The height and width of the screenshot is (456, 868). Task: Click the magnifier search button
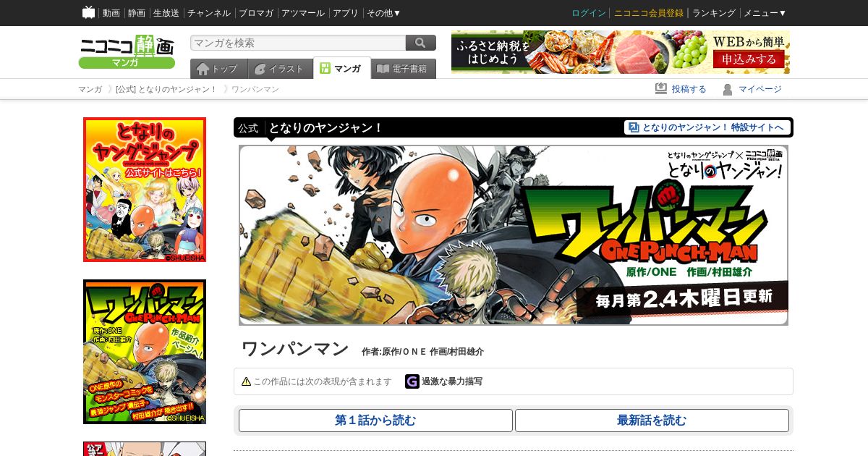click(421, 43)
